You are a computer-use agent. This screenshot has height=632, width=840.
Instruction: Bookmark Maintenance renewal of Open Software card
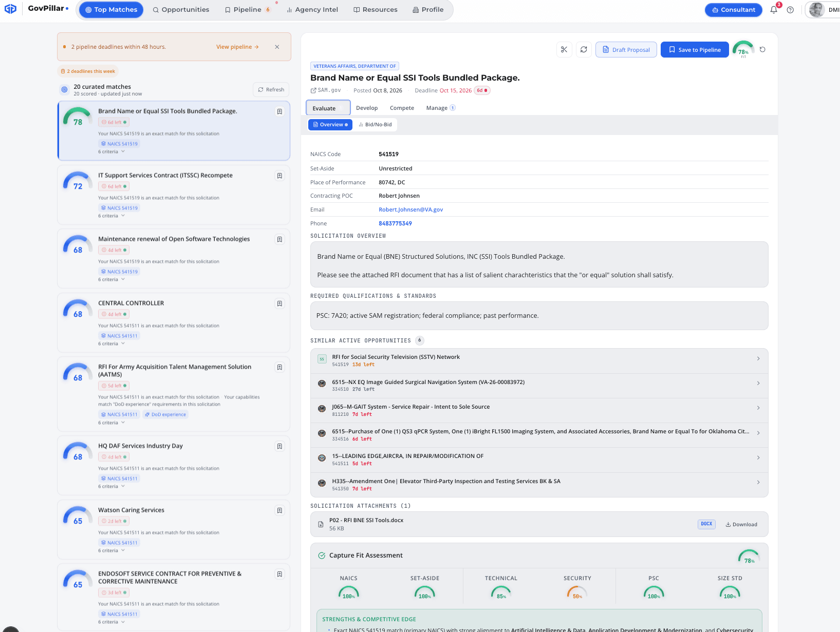click(x=279, y=239)
